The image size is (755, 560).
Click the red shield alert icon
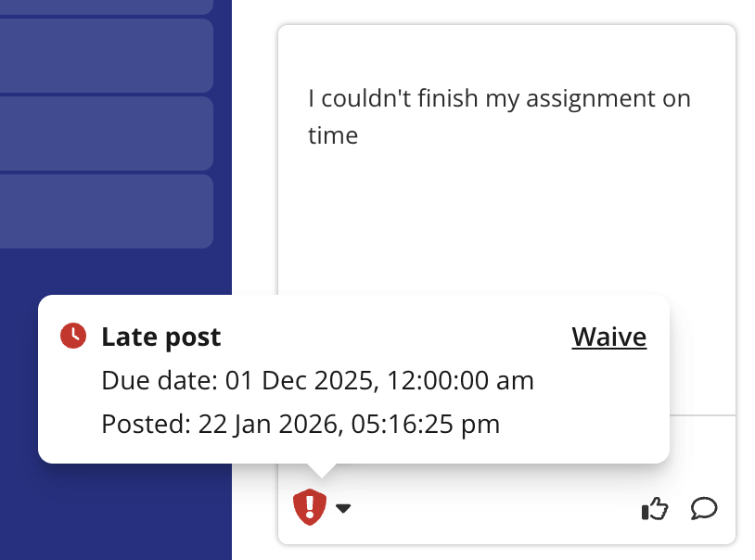click(310, 507)
